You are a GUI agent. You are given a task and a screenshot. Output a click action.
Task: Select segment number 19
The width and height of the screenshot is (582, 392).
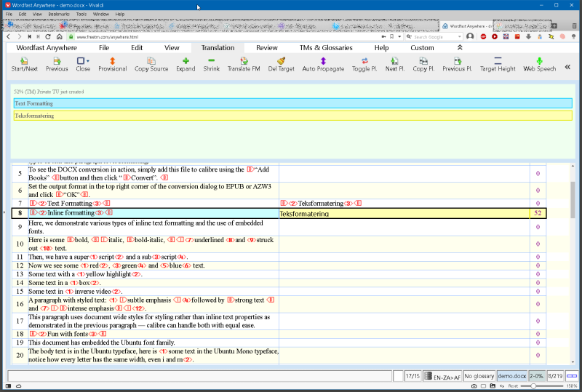pyautogui.click(x=20, y=343)
